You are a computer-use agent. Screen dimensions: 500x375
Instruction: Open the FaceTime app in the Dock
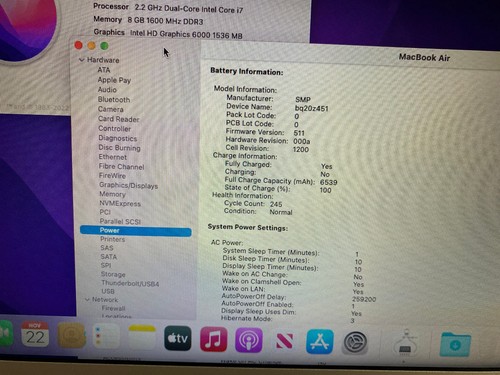click(x=5, y=333)
